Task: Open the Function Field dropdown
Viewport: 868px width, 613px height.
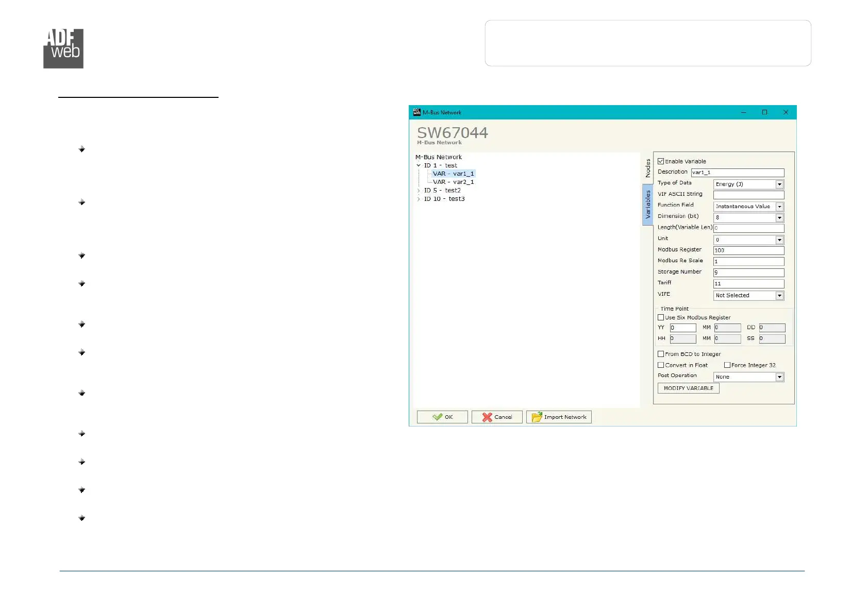Action: coord(779,207)
